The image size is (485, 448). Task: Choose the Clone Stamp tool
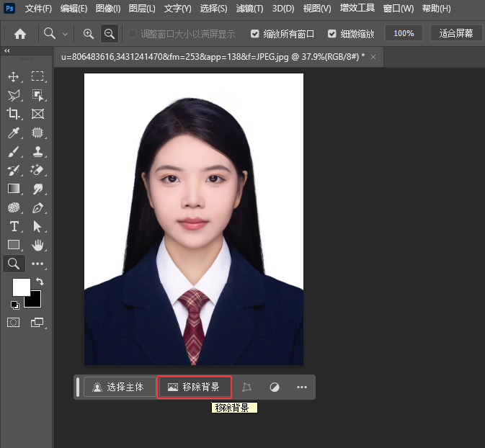37,151
